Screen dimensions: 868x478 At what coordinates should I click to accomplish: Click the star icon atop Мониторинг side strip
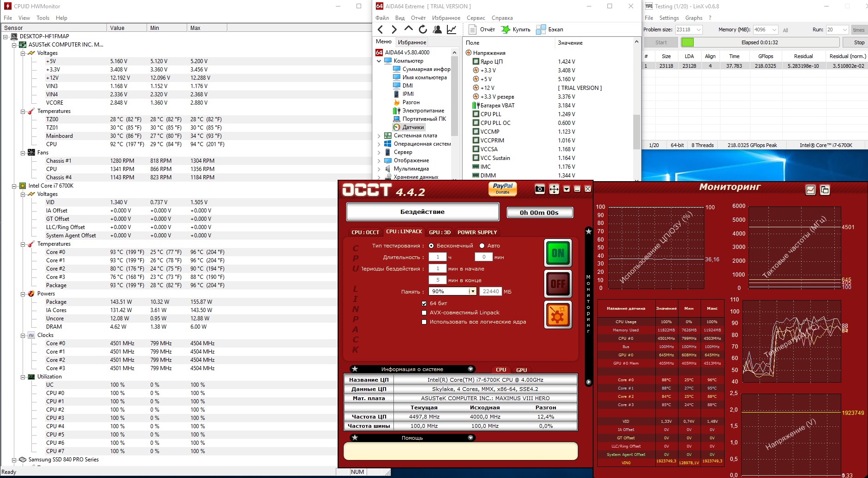click(x=589, y=231)
